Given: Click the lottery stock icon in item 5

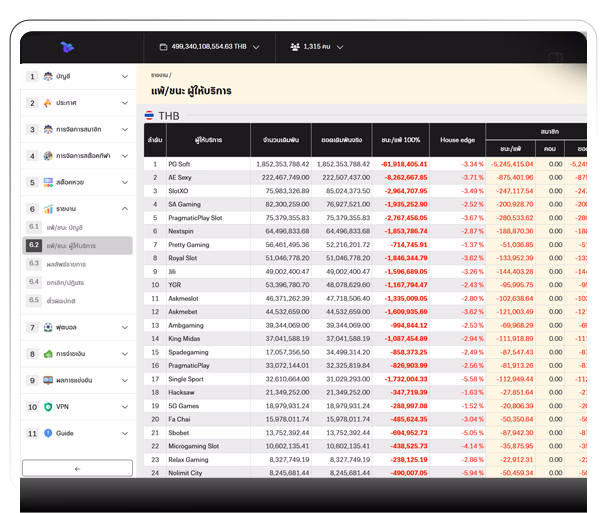Looking at the screenshot, I should 48,182.
